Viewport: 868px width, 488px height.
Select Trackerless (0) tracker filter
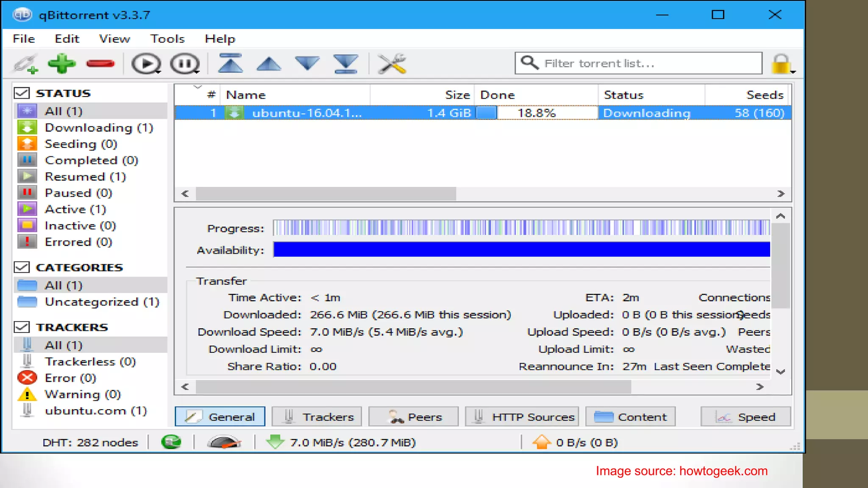tap(91, 361)
